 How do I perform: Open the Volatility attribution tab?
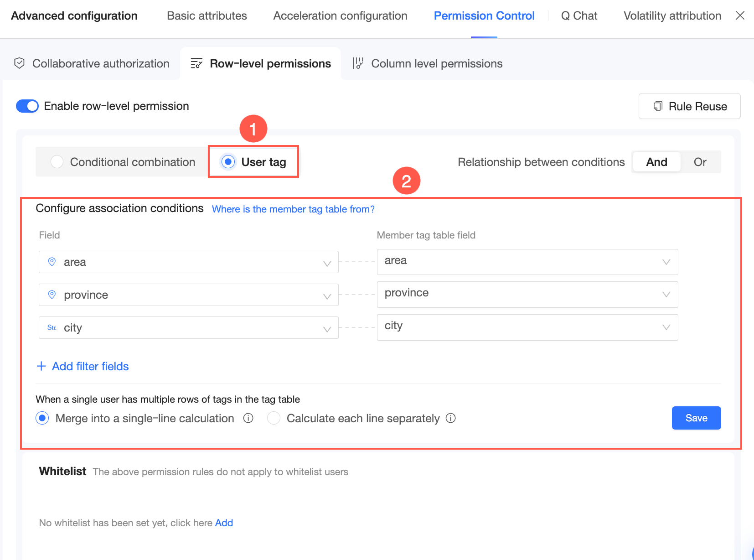(x=672, y=16)
